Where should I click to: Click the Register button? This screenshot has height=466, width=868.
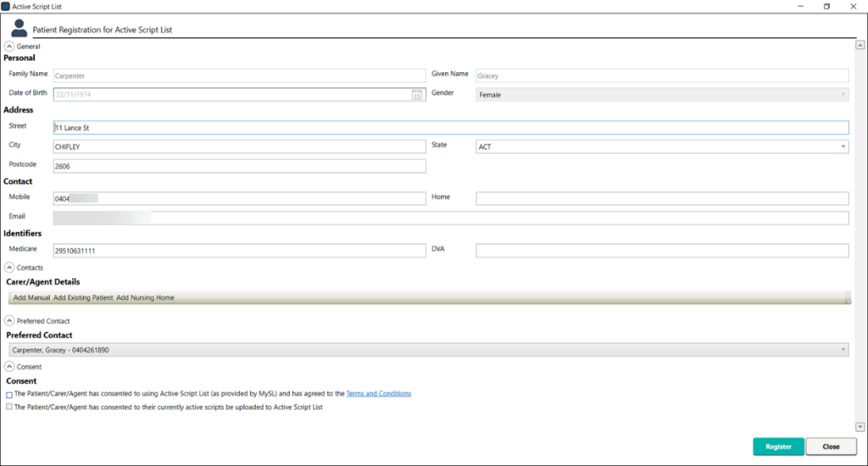[778, 447]
